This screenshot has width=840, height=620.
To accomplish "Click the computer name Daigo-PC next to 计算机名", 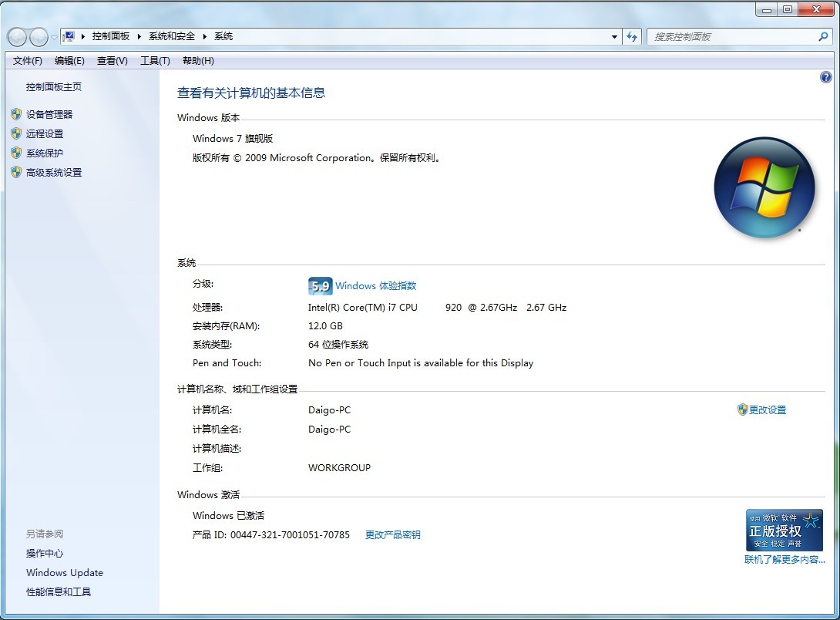I will (330, 410).
